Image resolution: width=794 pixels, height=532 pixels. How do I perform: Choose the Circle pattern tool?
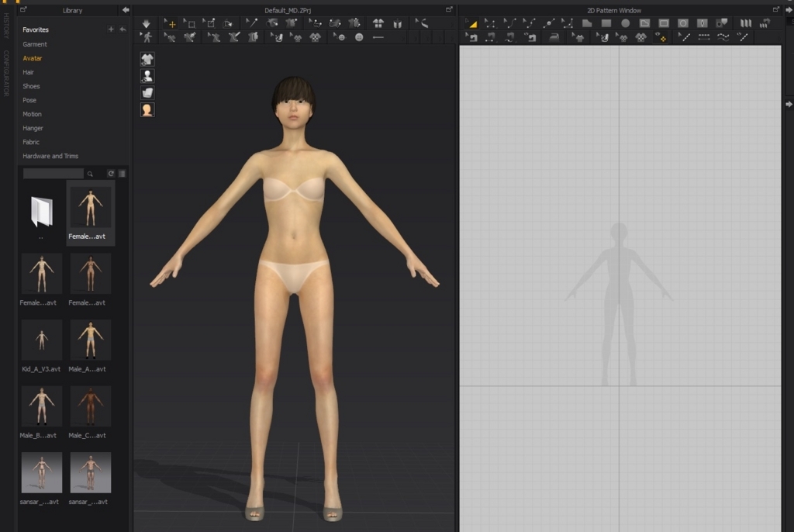626,23
